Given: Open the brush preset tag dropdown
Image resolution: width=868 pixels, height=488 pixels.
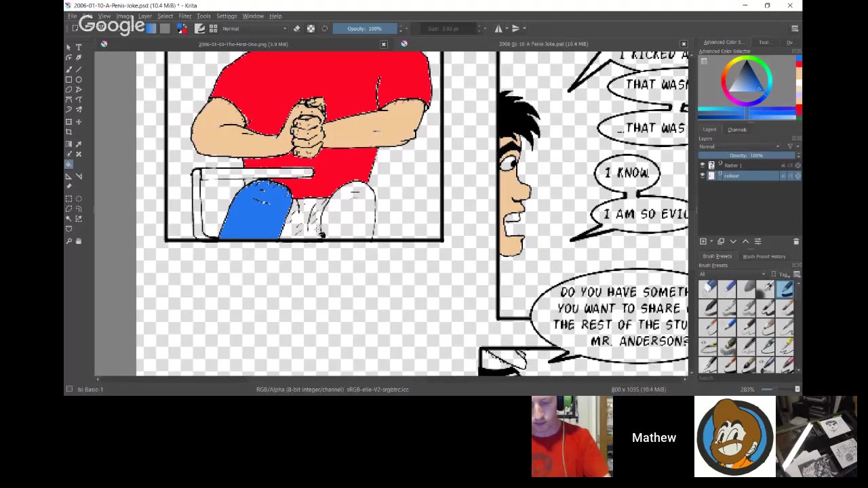Looking at the screenshot, I should (732, 274).
